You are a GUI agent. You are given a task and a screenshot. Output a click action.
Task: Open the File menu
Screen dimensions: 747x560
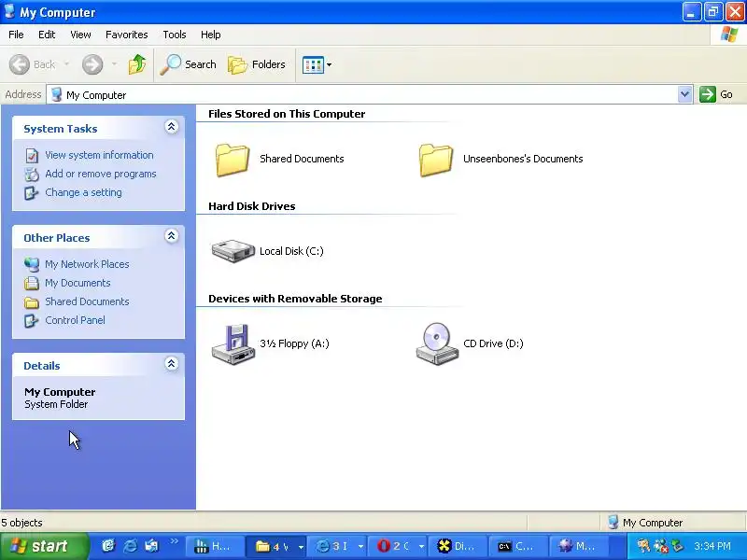(x=16, y=35)
